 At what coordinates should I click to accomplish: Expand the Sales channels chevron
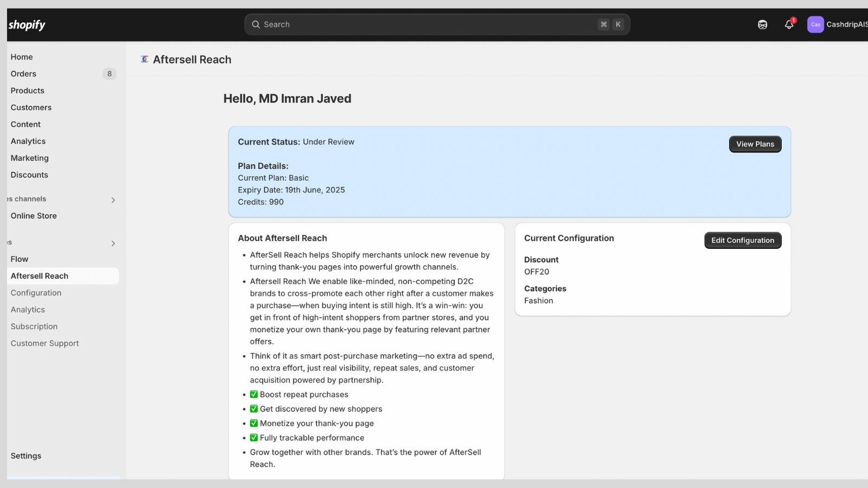pos(113,200)
